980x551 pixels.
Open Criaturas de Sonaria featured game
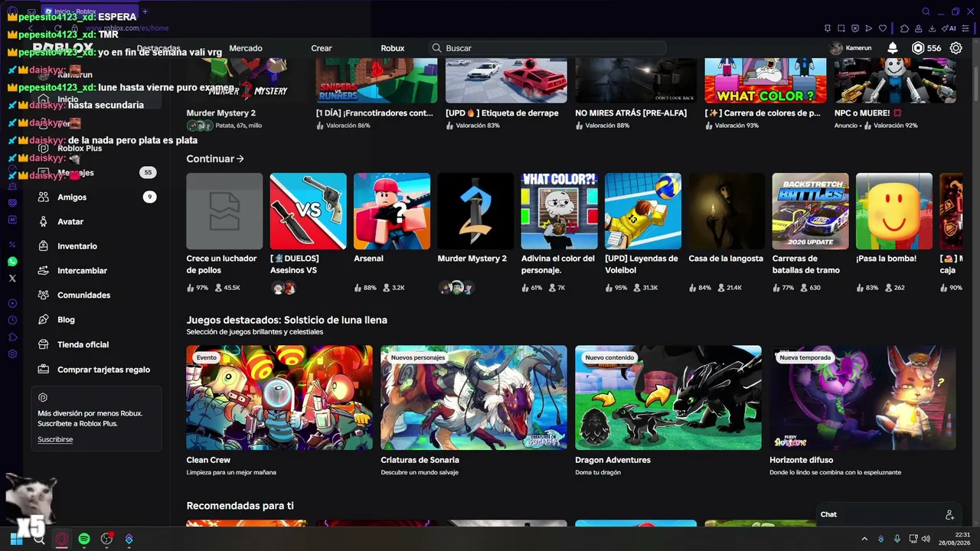[x=474, y=397]
